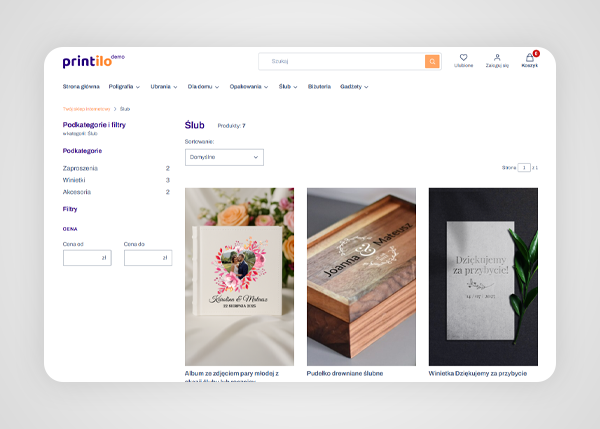600x429 pixels.
Task: Expand the chevron next to Ubrania
Action: [175, 87]
